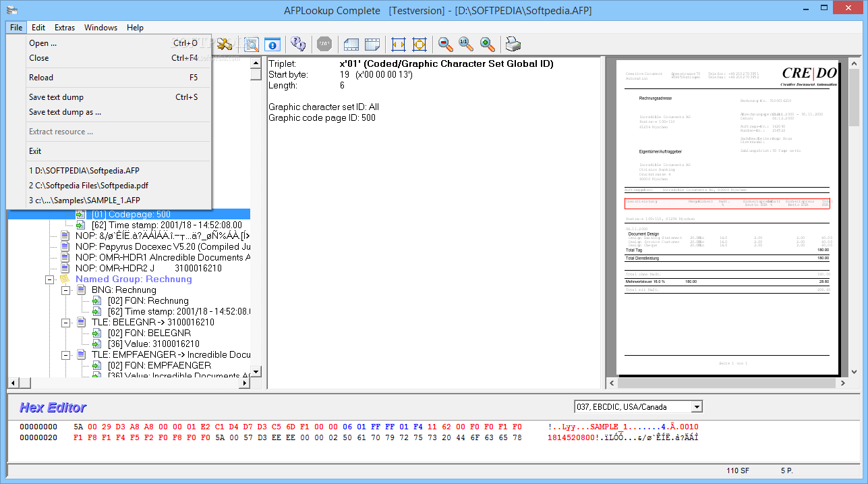This screenshot has height=484, width=868.
Task: Click the first page layout icon
Action: (351, 45)
